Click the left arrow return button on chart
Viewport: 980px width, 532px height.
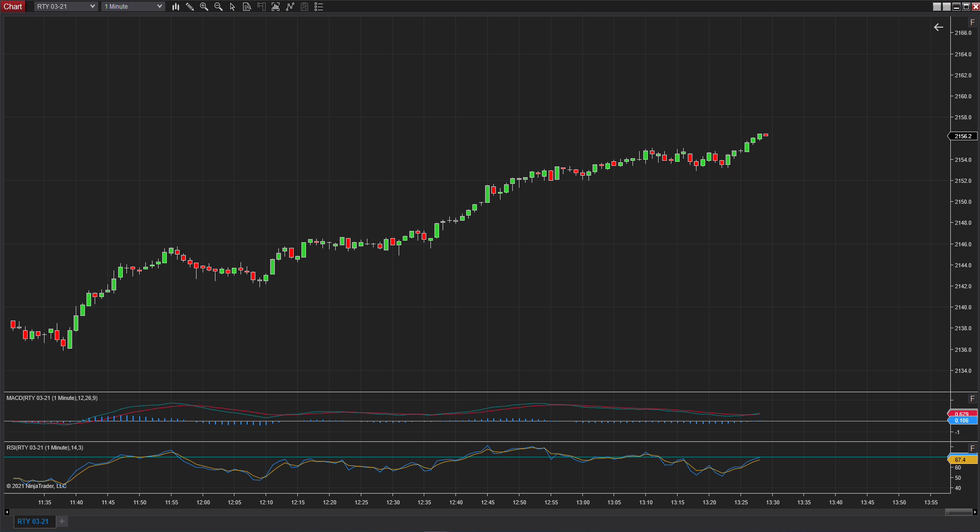[x=939, y=27]
